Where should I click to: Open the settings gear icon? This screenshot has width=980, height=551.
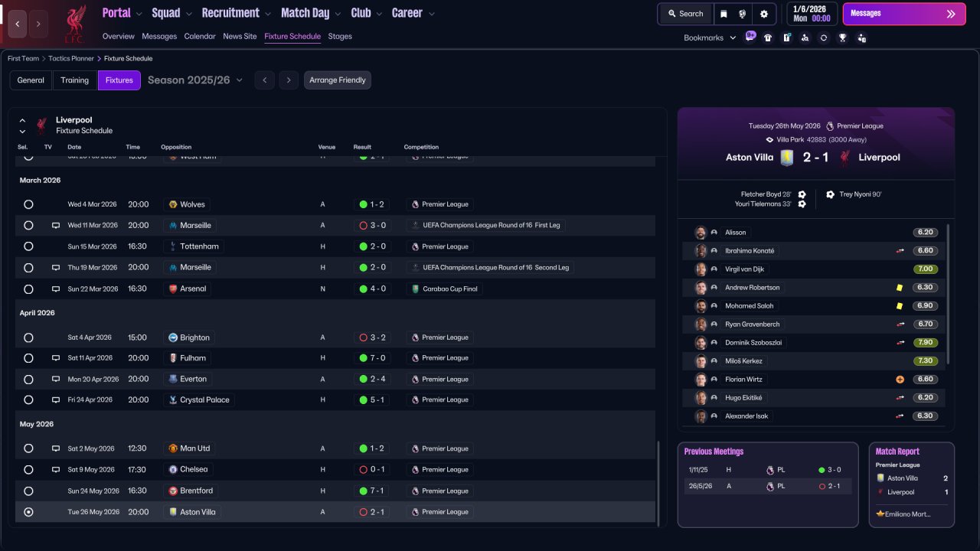coord(764,14)
